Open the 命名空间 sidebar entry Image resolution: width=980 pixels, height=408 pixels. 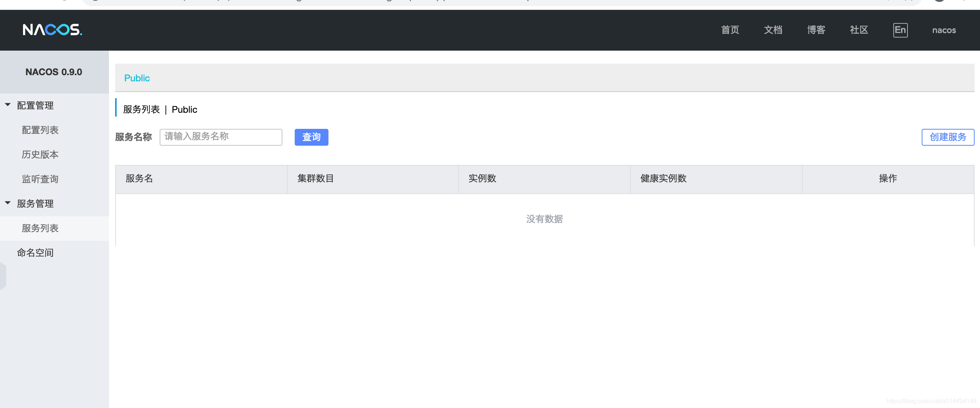coord(35,252)
